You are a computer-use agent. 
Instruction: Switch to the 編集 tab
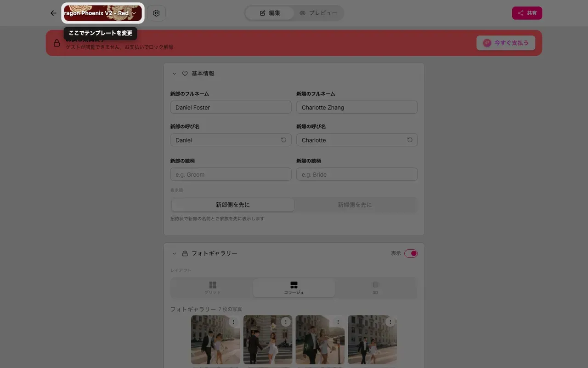pyautogui.click(x=270, y=13)
